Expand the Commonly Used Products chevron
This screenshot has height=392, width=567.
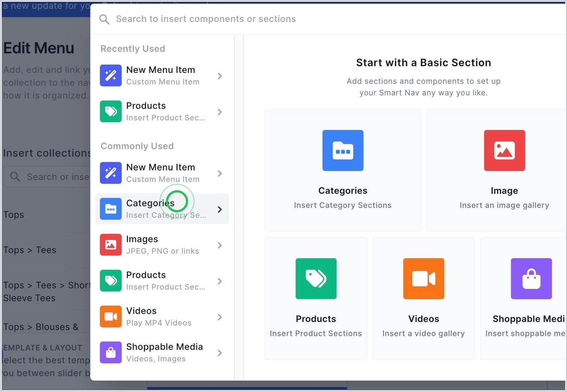[x=220, y=281]
